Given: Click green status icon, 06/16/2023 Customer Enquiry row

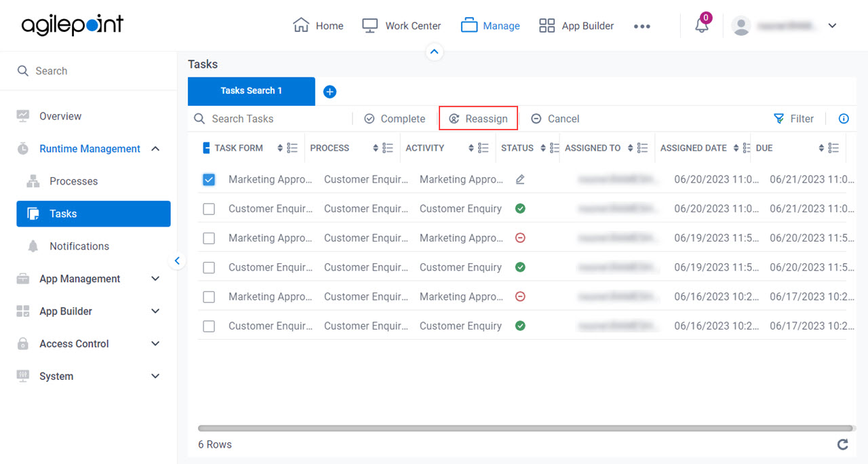Looking at the screenshot, I should (520, 326).
